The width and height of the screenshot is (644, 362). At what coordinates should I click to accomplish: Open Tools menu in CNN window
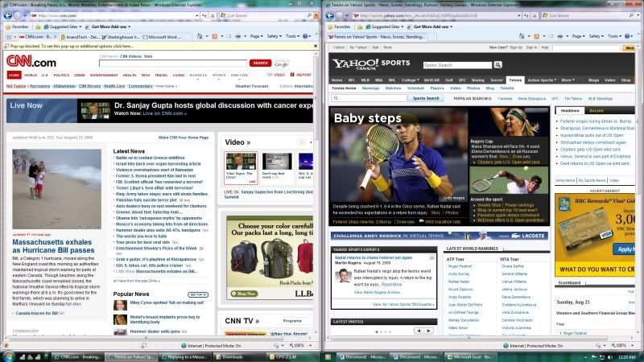pyautogui.click(x=292, y=36)
